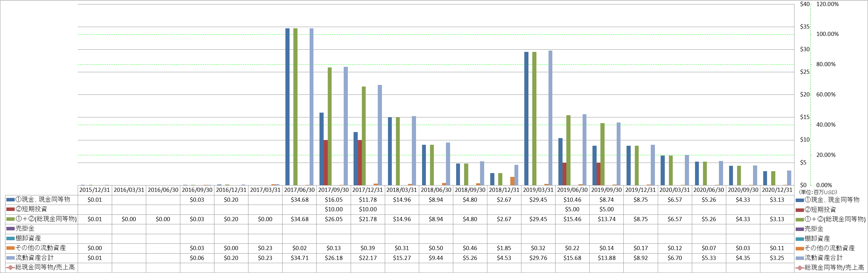Click the 2017/06/30 date column header
The image size is (868, 273).
(299, 190)
